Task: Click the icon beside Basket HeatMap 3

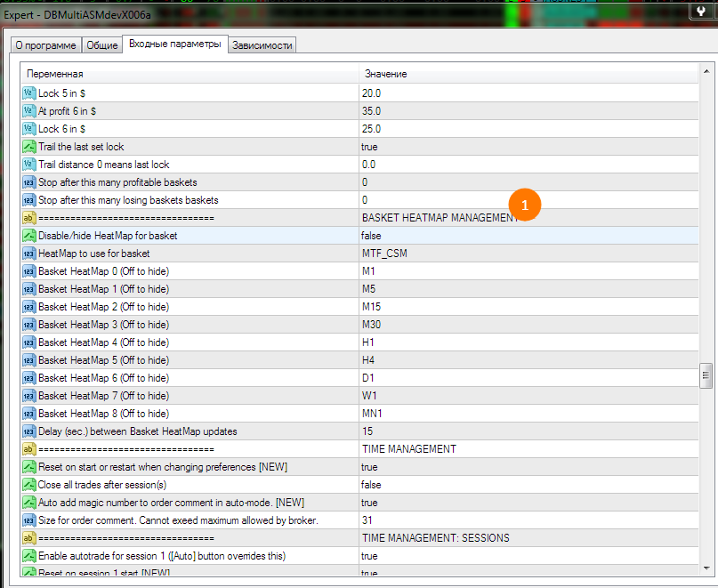Action: (28, 325)
